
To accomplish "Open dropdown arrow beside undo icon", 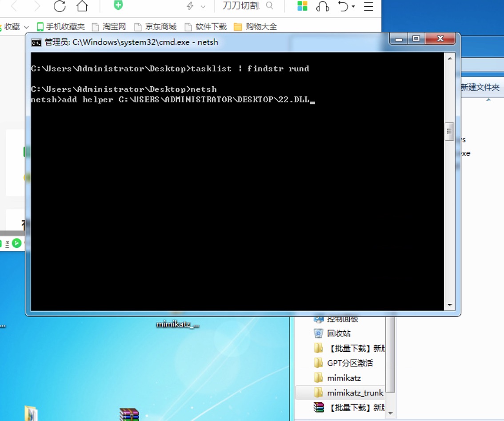I will 353,6.
